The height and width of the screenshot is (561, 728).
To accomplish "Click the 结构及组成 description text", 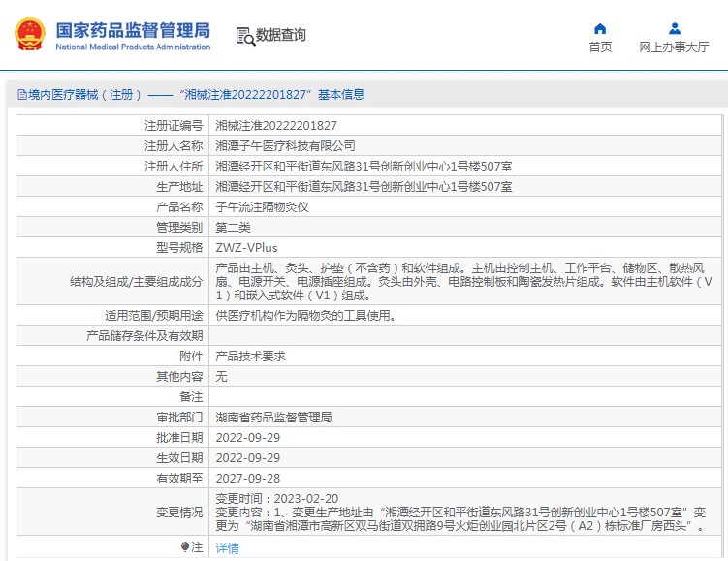I will (463, 282).
